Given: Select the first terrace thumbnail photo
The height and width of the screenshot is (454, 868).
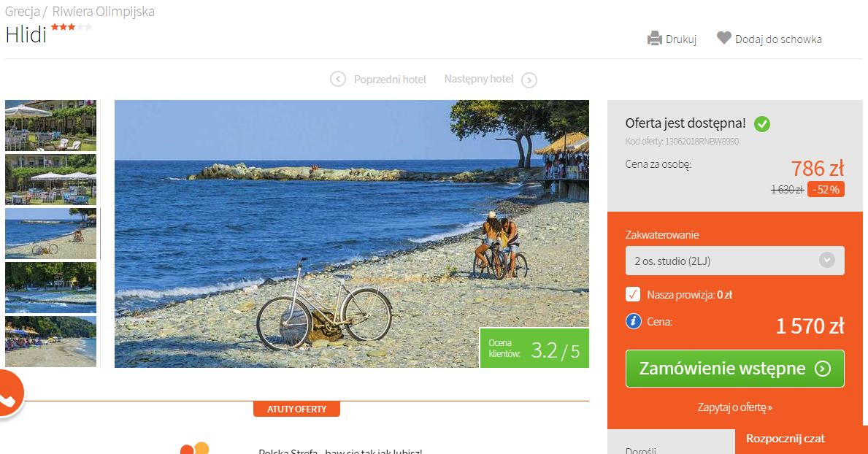Looking at the screenshot, I should click(50, 126).
